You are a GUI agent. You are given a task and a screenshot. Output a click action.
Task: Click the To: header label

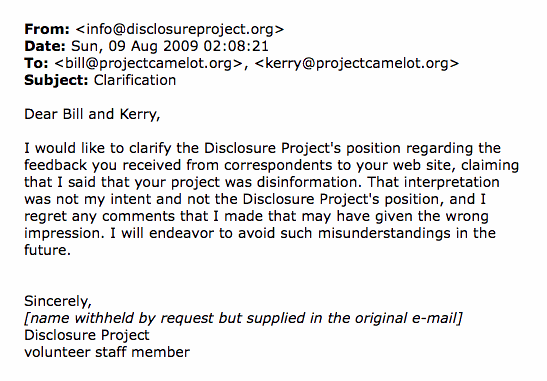click(x=36, y=63)
